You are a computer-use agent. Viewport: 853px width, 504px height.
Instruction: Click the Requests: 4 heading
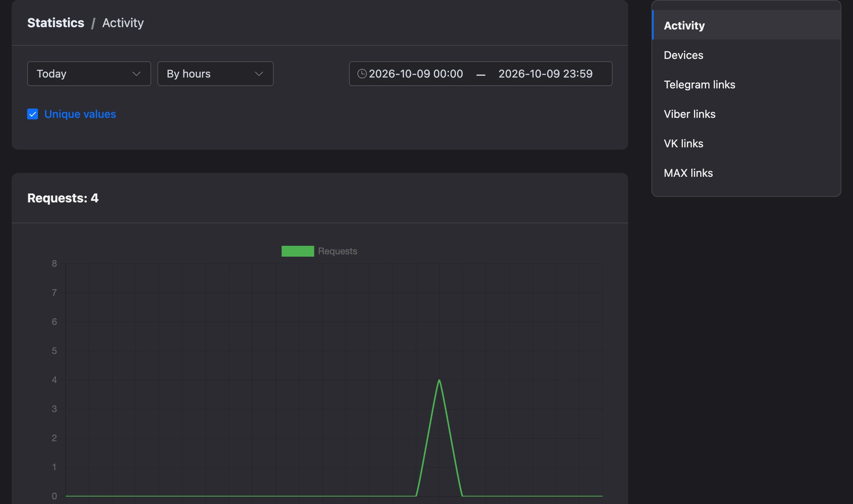click(63, 198)
